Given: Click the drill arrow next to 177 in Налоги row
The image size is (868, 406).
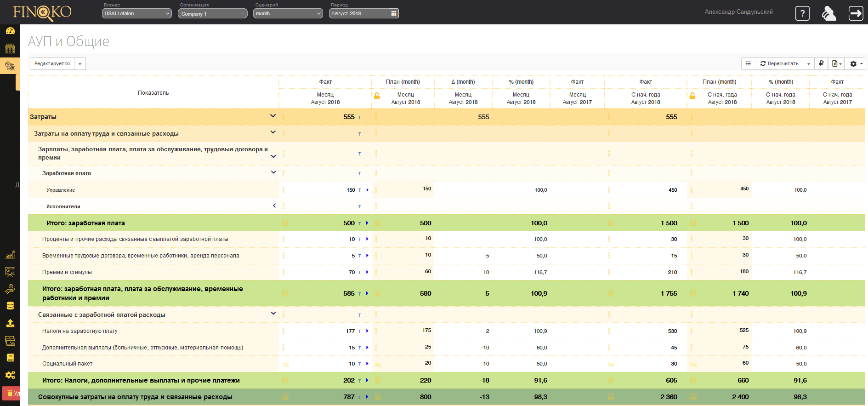Looking at the screenshot, I should [x=367, y=331].
